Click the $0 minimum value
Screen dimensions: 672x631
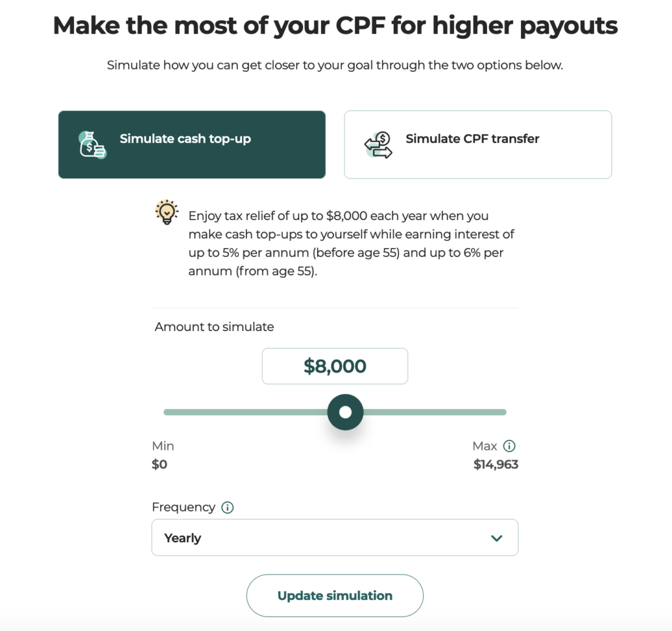159,464
